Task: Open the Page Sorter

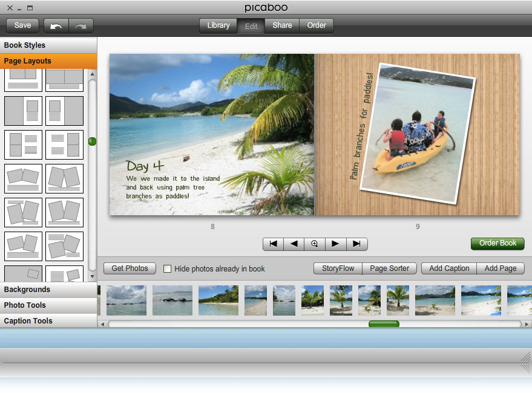Action: click(390, 268)
